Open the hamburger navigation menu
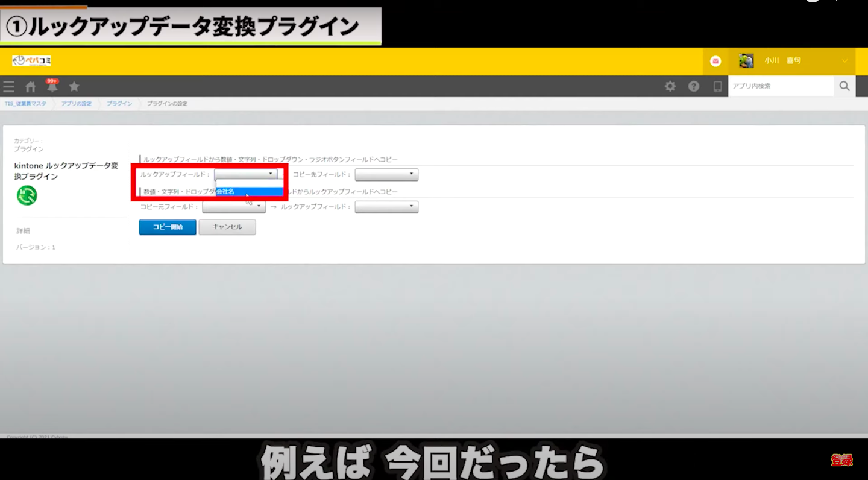The image size is (868, 480). point(8,86)
